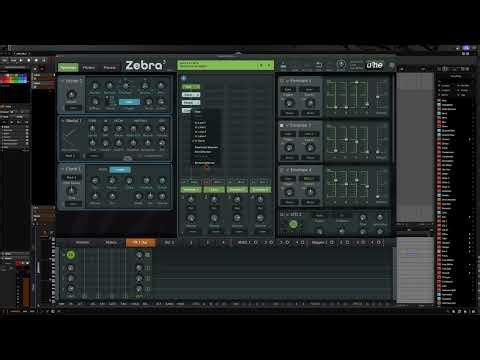The image size is (480, 360).
Task: Toggle the square button on the first lower modulation row
Action: (148, 255)
